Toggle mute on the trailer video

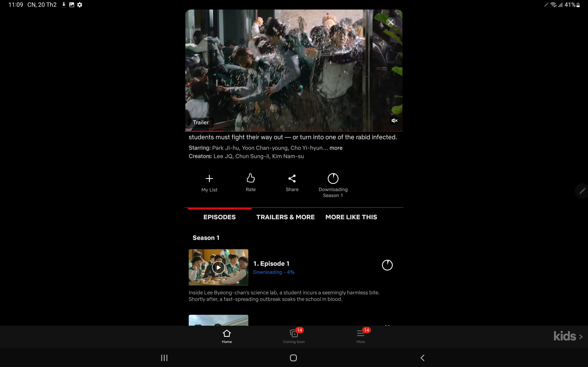(394, 121)
